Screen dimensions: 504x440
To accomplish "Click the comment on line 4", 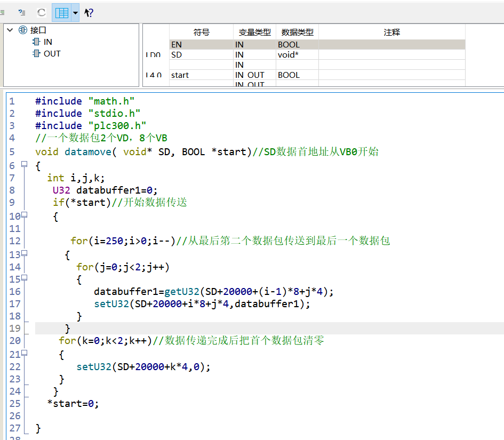I will 101,138.
